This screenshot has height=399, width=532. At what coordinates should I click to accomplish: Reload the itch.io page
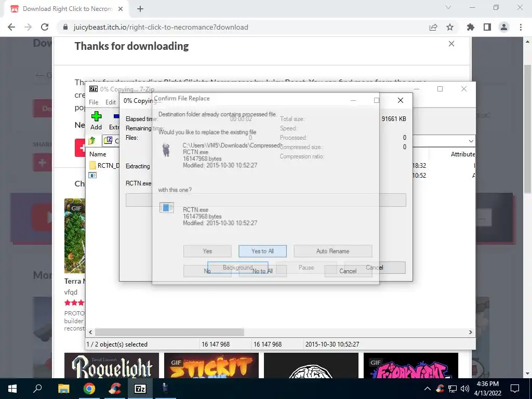pyautogui.click(x=45, y=27)
